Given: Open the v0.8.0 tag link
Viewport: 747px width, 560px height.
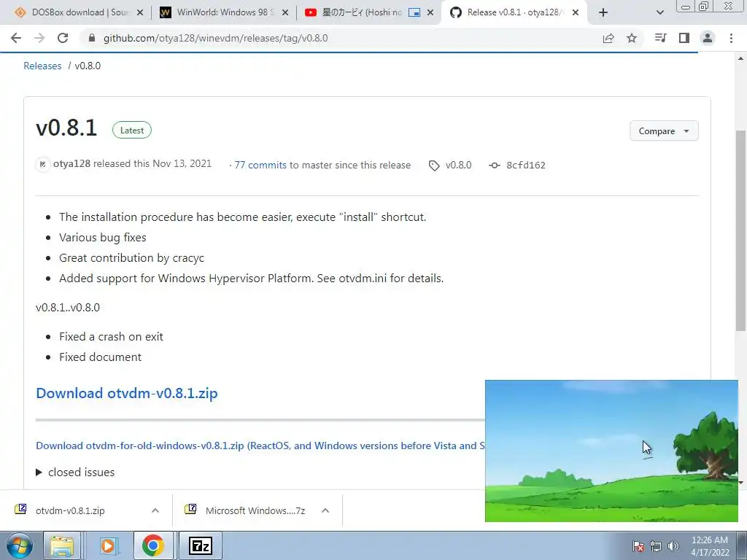Looking at the screenshot, I should (x=458, y=165).
